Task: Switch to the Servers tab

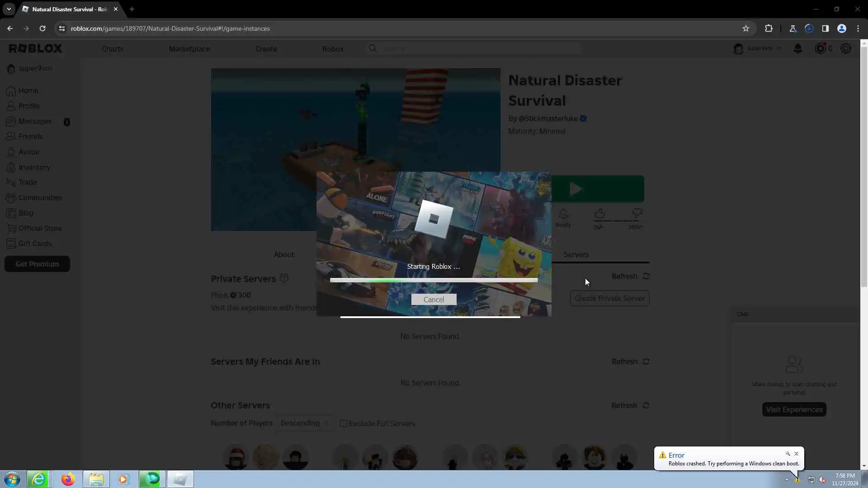Action: [x=576, y=254]
